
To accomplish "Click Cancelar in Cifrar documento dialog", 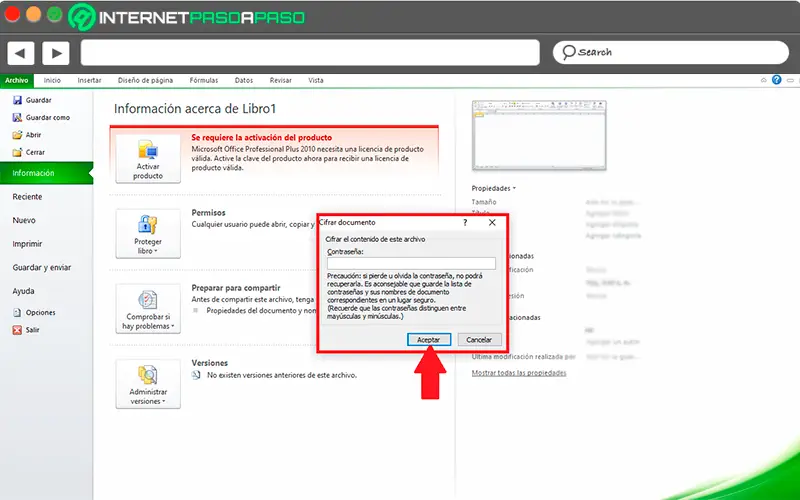I will 479,339.
